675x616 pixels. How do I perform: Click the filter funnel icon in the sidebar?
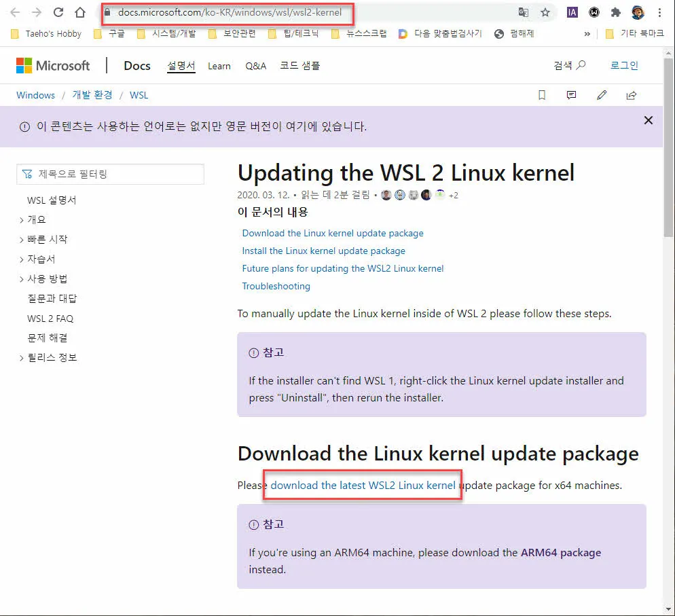point(27,174)
